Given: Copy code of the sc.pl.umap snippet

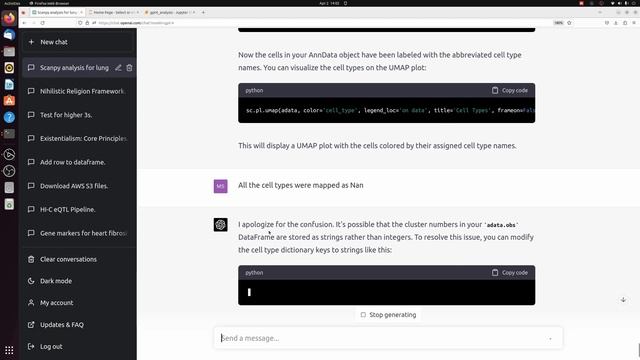Looking at the screenshot, I should [x=510, y=91].
